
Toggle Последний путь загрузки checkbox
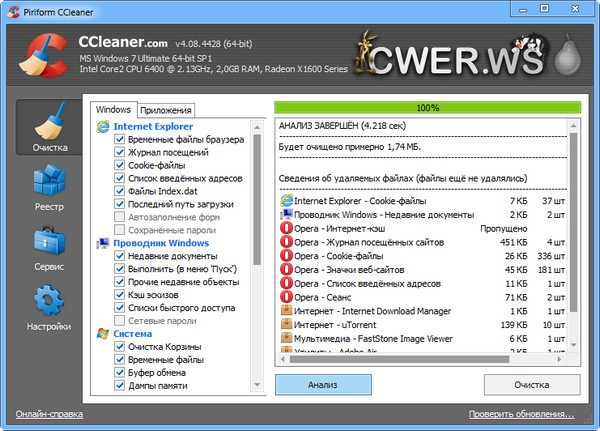(119, 204)
